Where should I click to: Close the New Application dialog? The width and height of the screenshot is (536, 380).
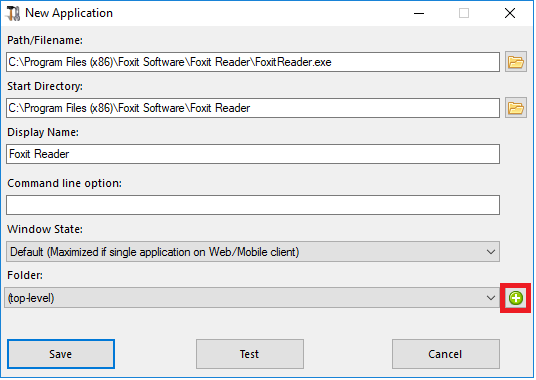pyautogui.click(x=510, y=13)
